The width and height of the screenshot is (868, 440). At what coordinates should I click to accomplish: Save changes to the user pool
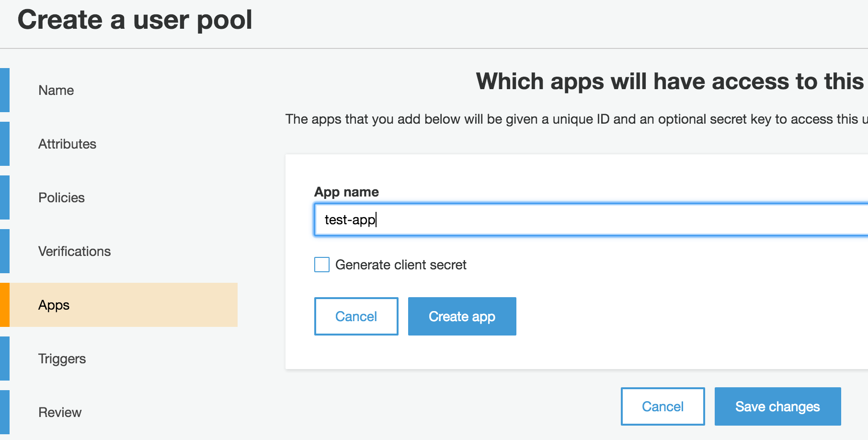tap(777, 406)
